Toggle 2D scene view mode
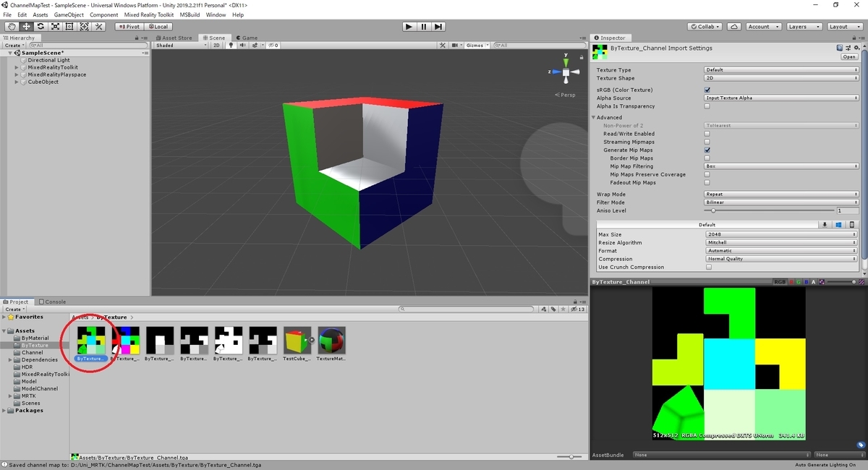This screenshot has height=470, width=868. point(216,46)
